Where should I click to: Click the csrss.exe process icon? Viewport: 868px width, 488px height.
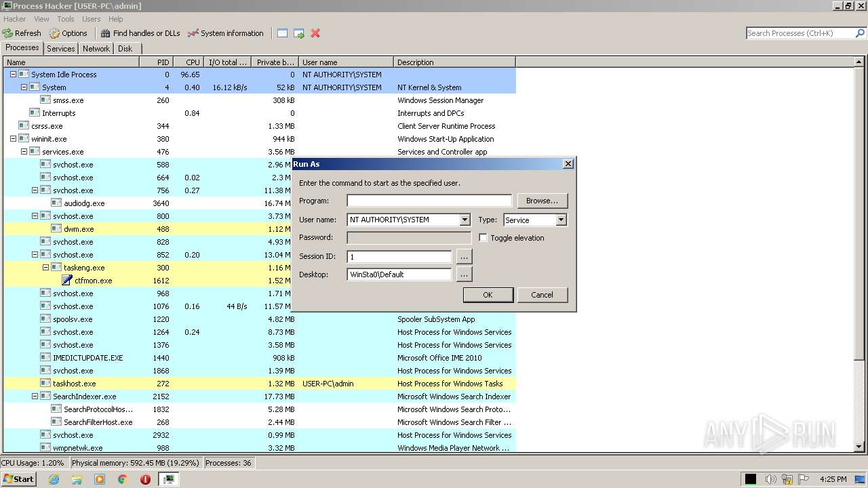coord(24,125)
